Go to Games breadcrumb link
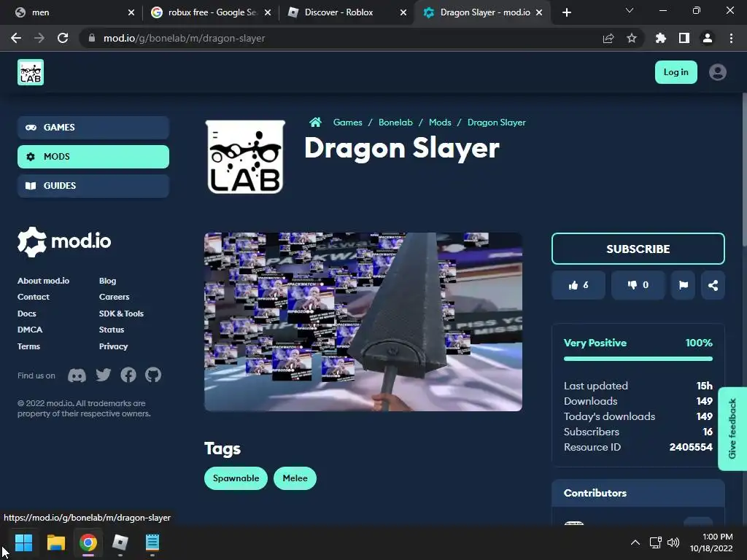Image resolution: width=747 pixels, height=560 pixels. pyautogui.click(x=348, y=122)
